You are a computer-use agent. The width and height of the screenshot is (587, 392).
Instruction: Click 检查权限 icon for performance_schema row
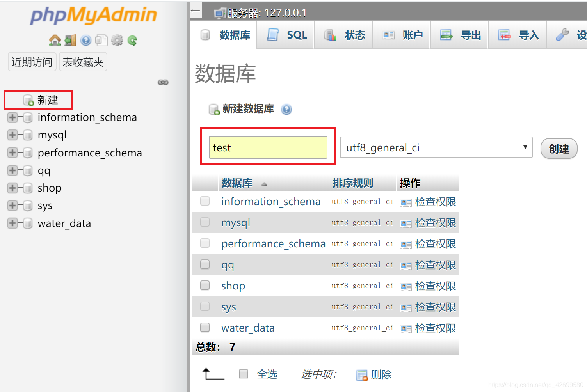tap(406, 245)
